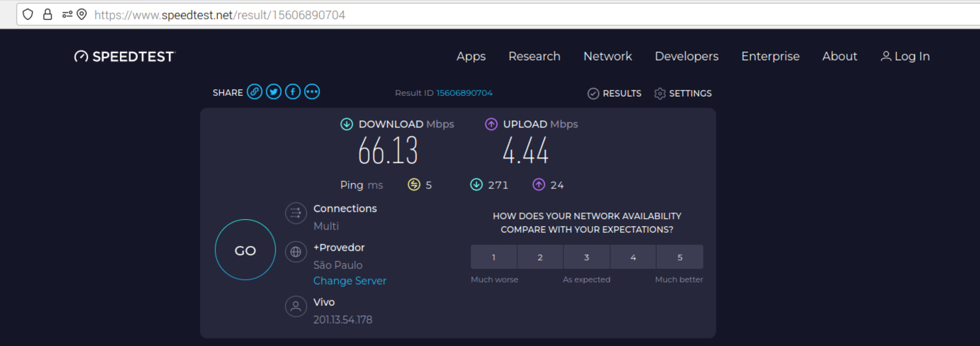Open the Network menu
Image resolution: width=980 pixels, height=346 pixels.
point(608,56)
